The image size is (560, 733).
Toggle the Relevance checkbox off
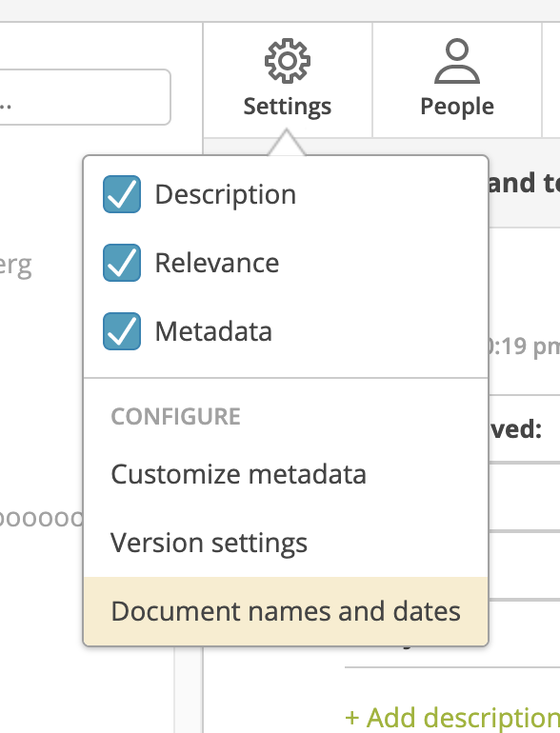pos(122,263)
